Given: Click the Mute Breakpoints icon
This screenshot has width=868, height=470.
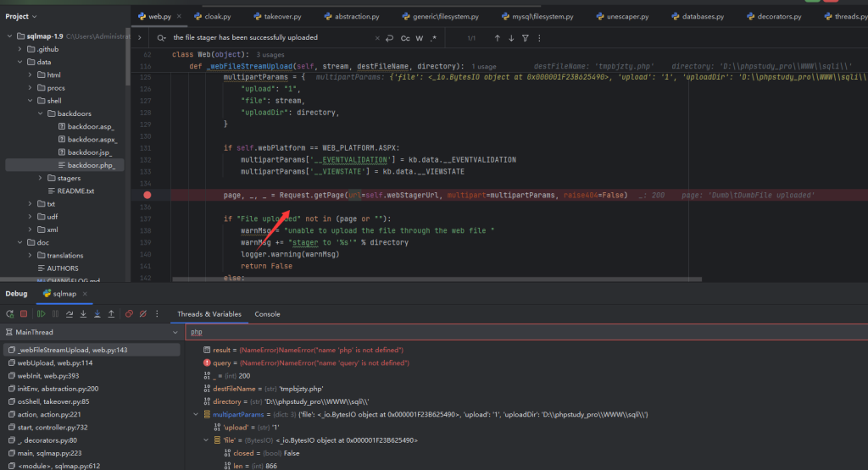Looking at the screenshot, I should [143, 313].
